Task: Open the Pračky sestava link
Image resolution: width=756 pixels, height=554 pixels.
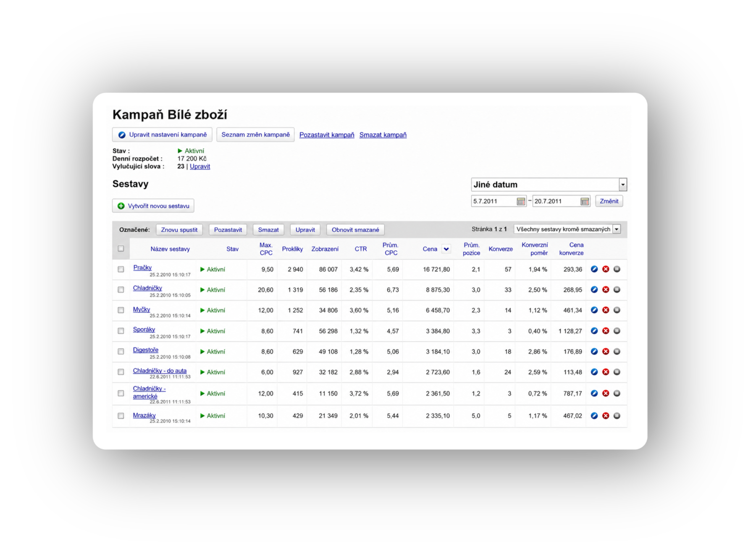Action: [x=142, y=267]
